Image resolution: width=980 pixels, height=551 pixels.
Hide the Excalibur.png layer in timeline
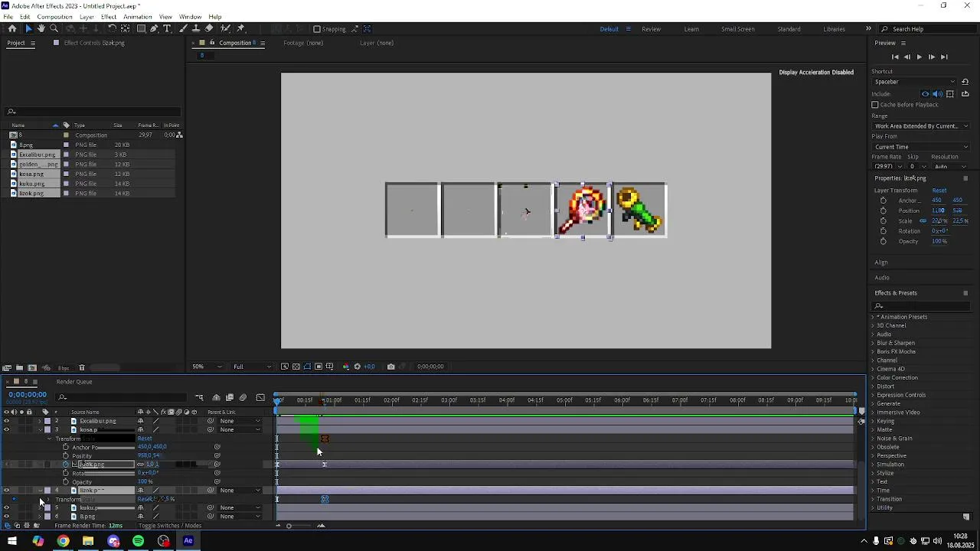point(6,421)
